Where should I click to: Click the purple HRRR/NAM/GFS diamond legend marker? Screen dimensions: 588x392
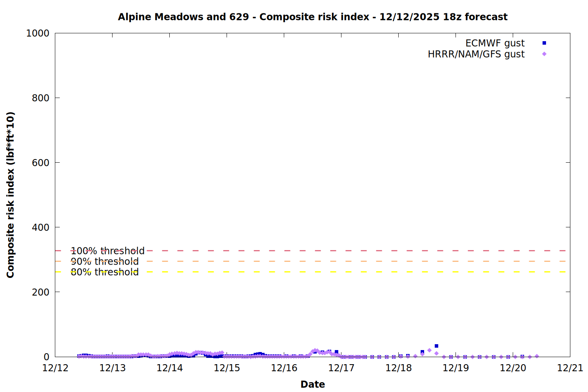tap(544, 54)
